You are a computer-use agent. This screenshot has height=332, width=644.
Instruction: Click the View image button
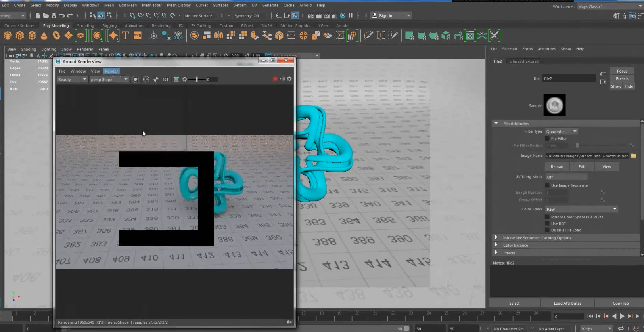pos(607,166)
